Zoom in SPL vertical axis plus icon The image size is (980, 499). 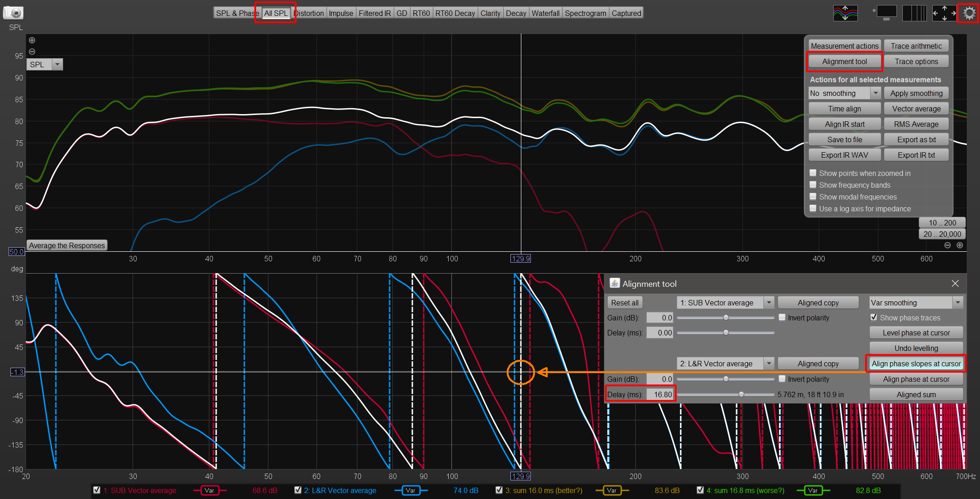(x=32, y=40)
